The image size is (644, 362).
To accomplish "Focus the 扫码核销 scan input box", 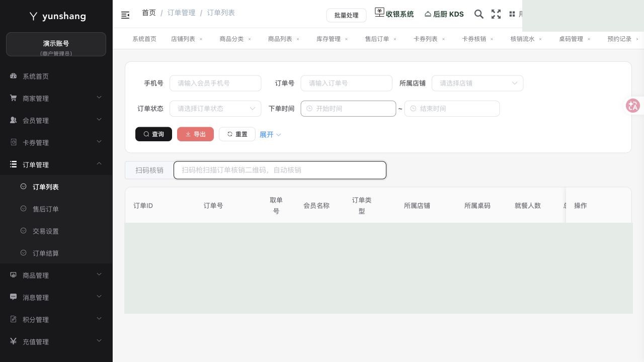I will (x=280, y=170).
